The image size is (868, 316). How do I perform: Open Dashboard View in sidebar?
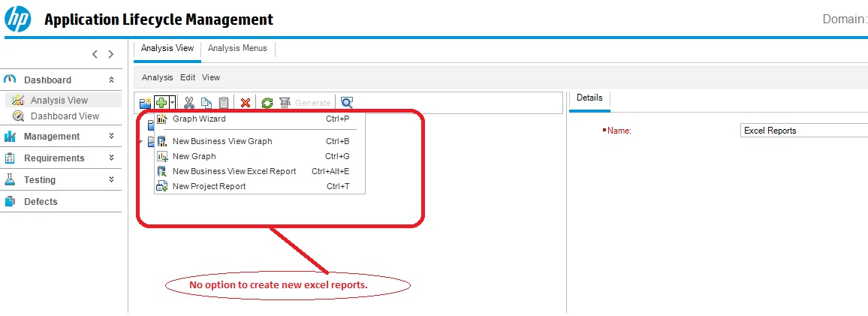[x=65, y=116]
